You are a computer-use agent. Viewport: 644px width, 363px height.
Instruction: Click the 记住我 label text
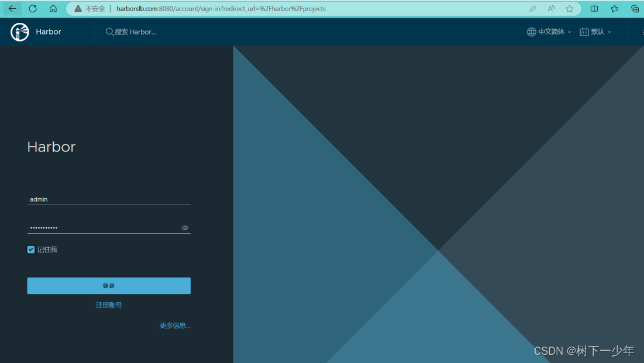[47, 249]
